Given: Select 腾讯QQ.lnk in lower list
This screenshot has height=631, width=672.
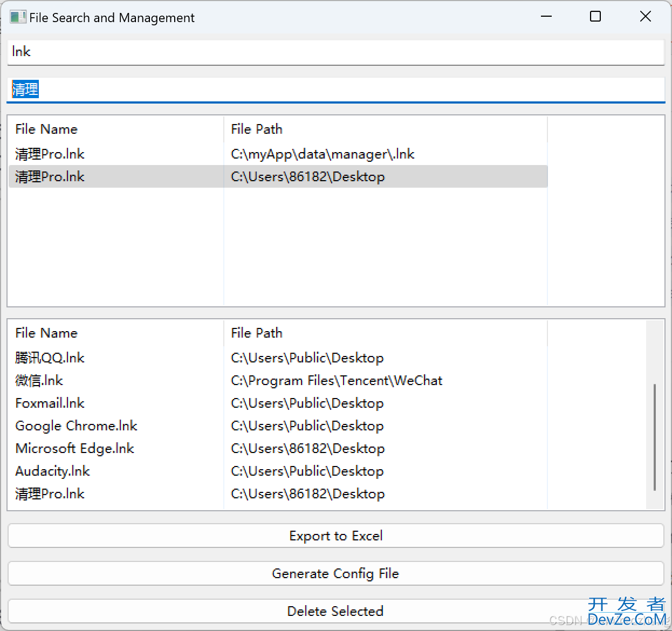Looking at the screenshot, I should pyautogui.click(x=50, y=358).
